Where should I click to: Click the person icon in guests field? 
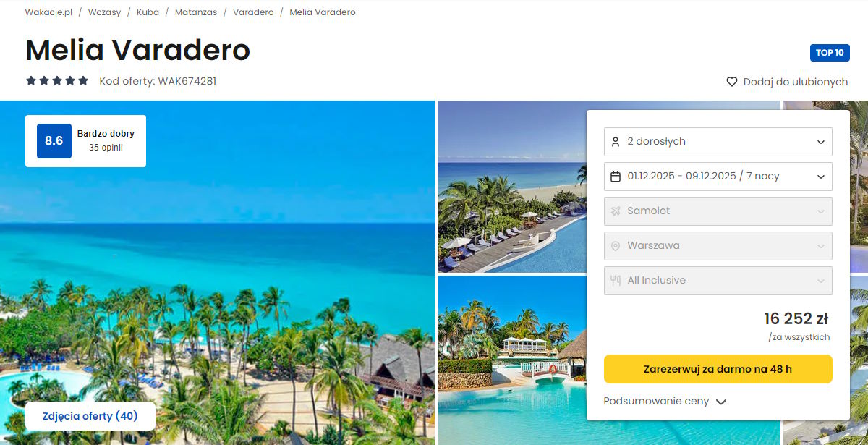(616, 142)
